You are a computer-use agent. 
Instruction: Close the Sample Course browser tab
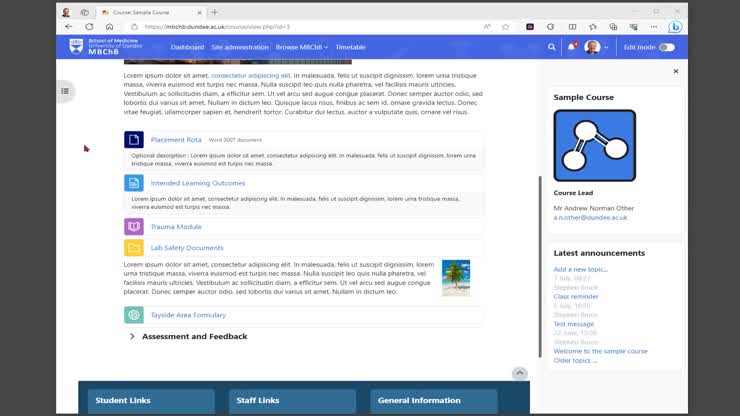pos(199,13)
